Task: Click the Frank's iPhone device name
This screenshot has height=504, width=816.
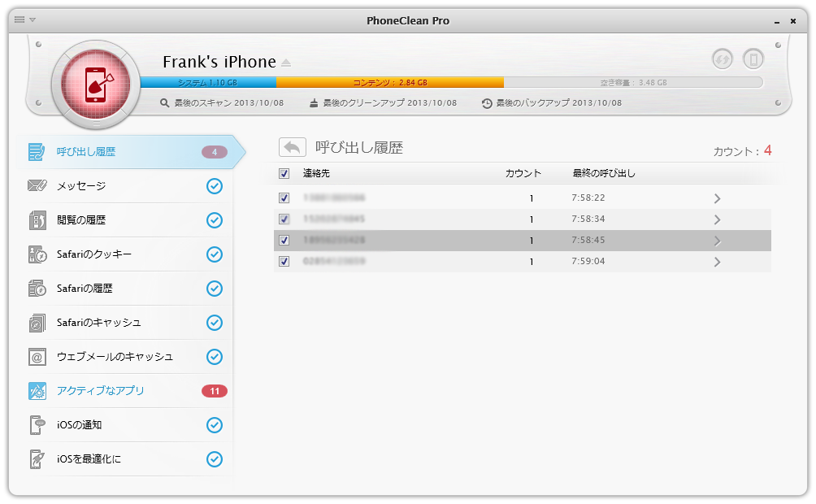Action: click(219, 62)
